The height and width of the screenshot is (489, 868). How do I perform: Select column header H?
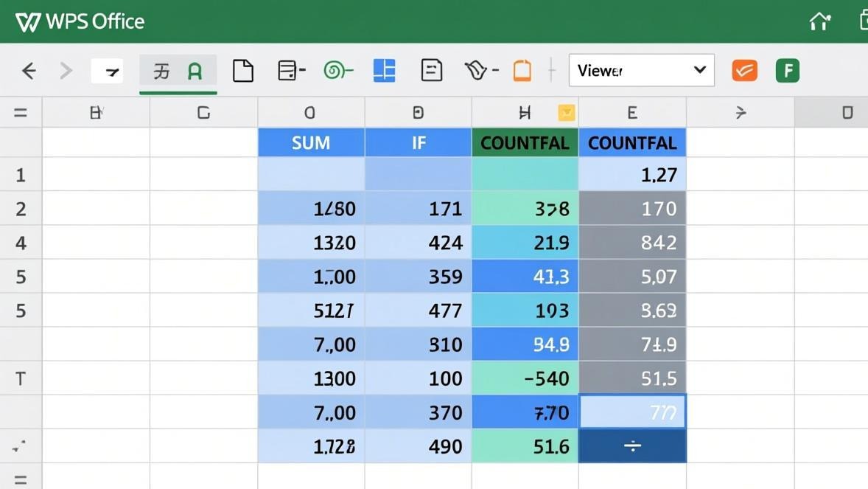click(x=525, y=113)
